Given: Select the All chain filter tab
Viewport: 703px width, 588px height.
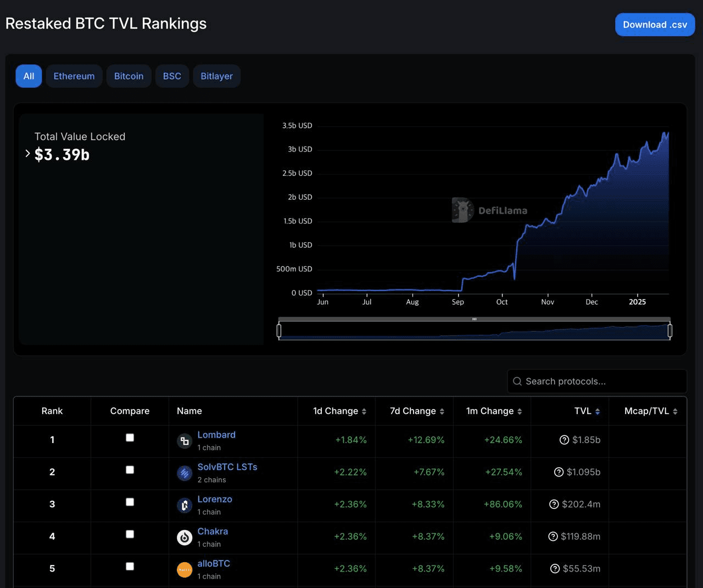Looking at the screenshot, I should pyautogui.click(x=29, y=76).
